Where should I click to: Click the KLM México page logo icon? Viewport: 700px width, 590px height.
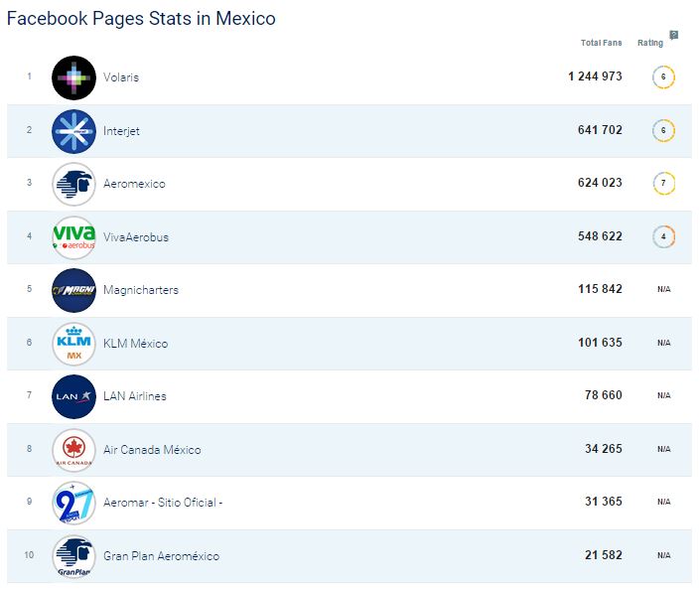click(x=73, y=344)
